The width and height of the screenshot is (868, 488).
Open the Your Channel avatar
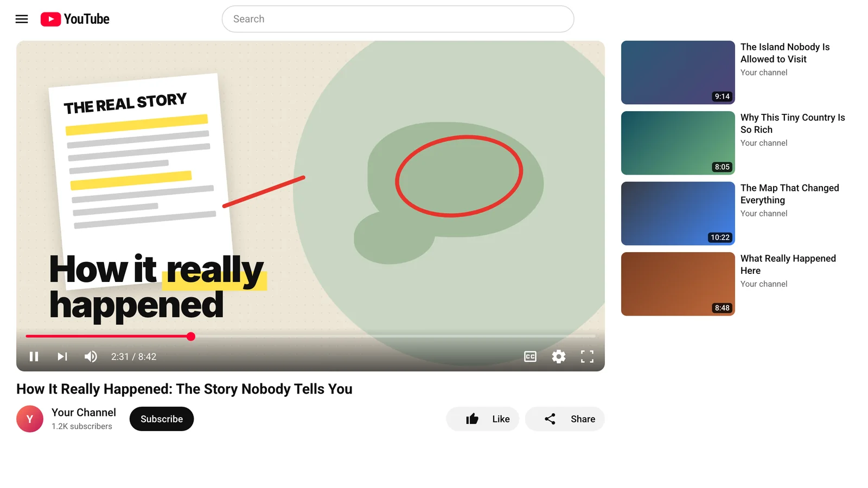point(30,419)
